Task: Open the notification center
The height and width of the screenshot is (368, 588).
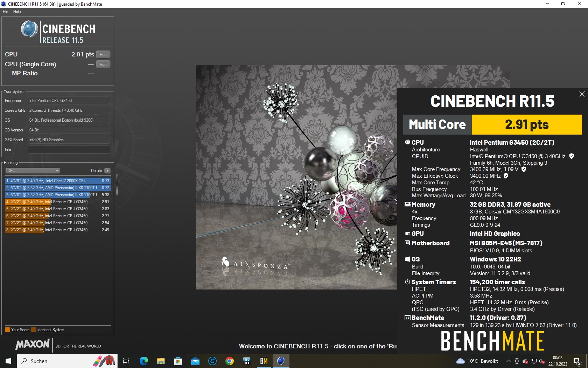Action: point(577,361)
